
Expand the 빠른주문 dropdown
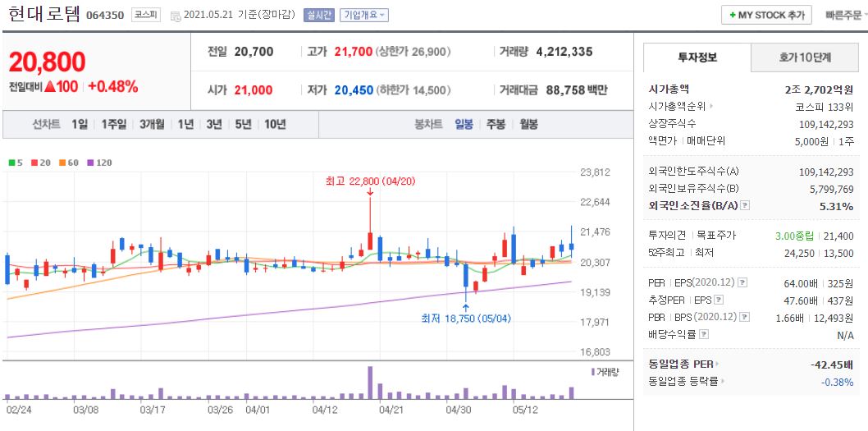[x=847, y=15]
